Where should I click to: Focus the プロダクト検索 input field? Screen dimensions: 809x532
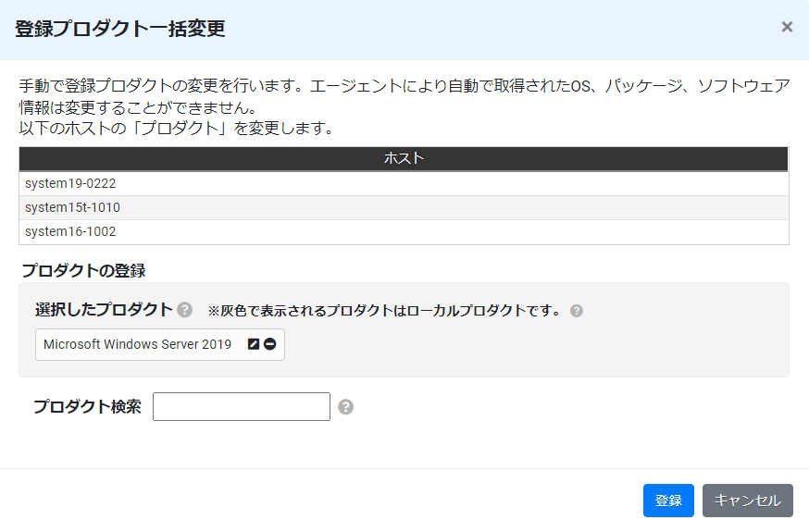click(242, 407)
